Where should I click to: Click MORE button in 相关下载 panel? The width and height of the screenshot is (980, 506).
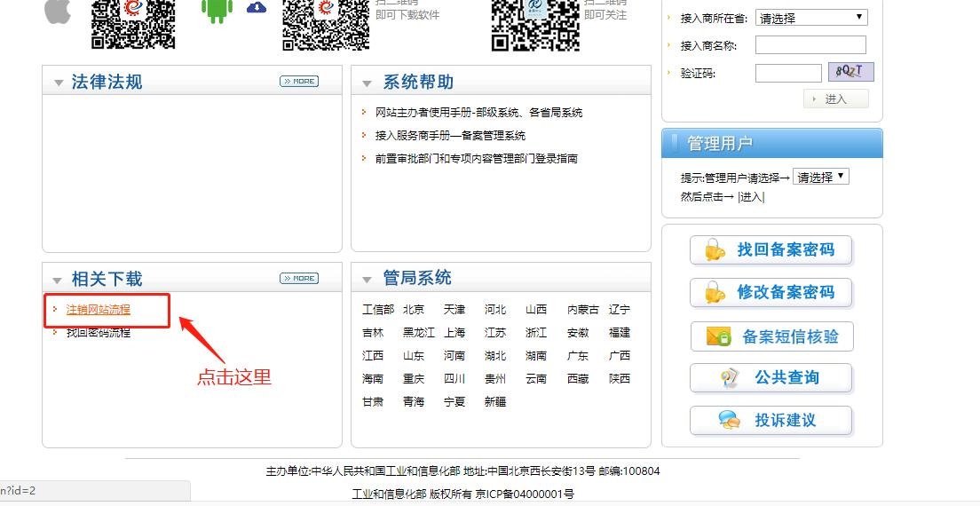pyautogui.click(x=299, y=279)
